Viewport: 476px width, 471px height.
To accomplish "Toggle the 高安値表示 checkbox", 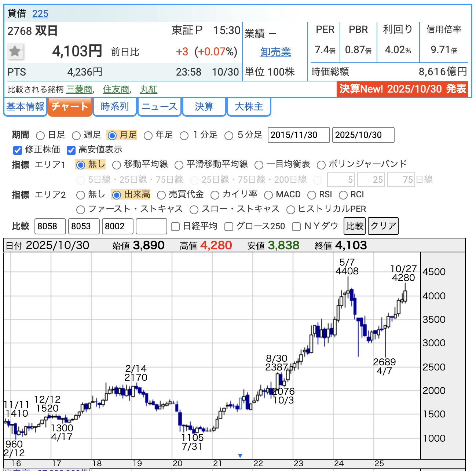I will point(71,150).
